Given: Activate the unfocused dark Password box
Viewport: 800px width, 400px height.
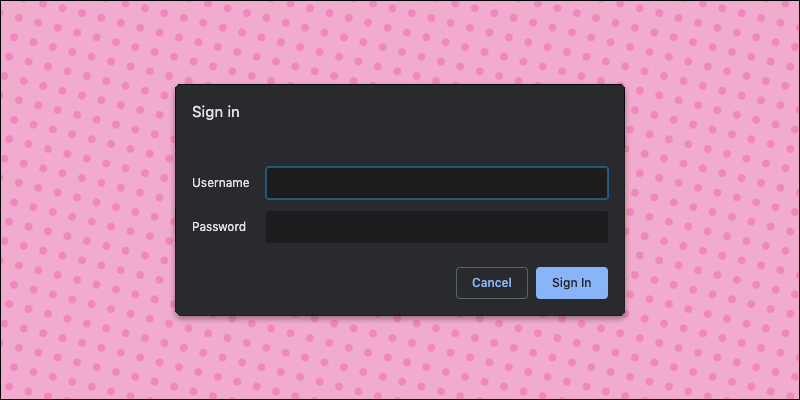Looking at the screenshot, I should pyautogui.click(x=437, y=227).
